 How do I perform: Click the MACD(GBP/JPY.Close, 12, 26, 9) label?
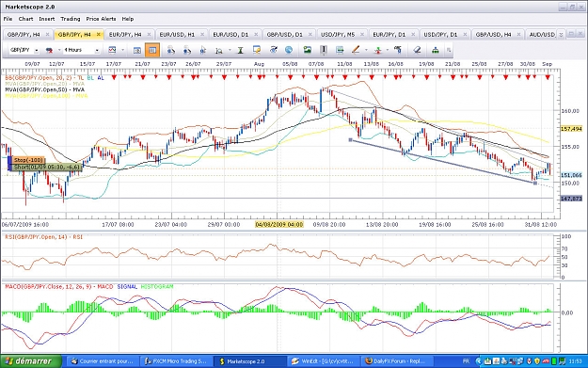pos(58,287)
